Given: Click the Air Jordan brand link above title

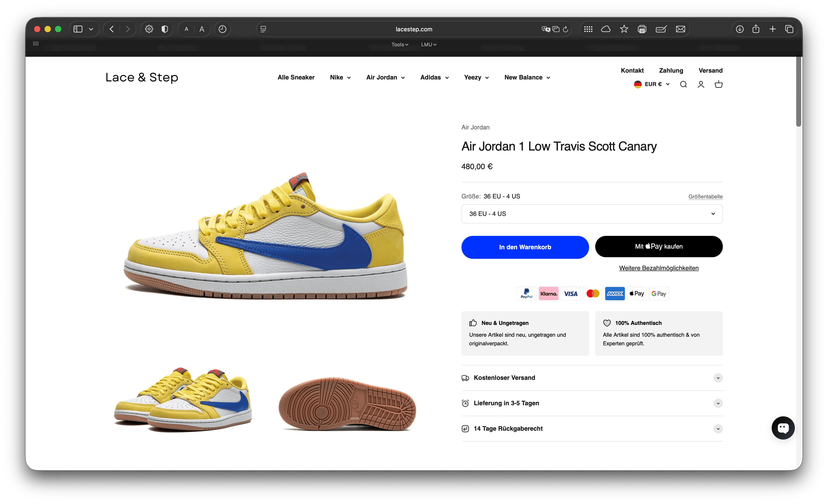Looking at the screenshot, I should point(475,127).
